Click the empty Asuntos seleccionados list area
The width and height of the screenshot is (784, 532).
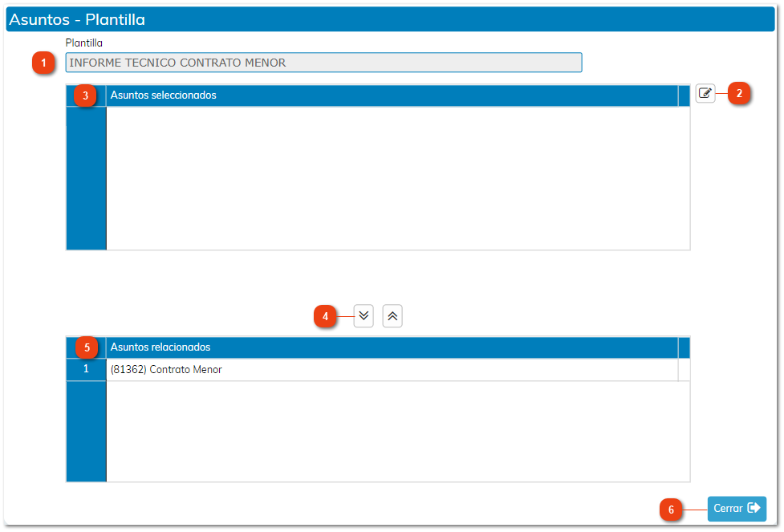(x=397, y=178)
